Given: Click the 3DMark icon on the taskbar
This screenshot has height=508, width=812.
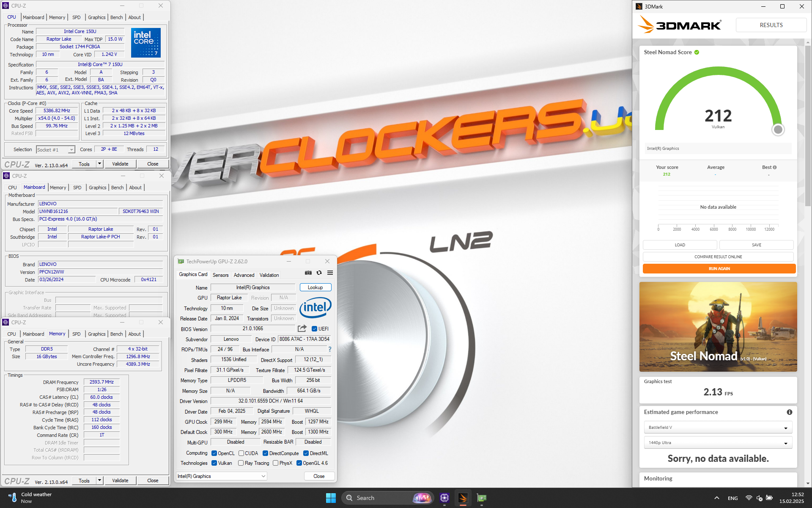Looking at the screenshot, I should point(463,498).
